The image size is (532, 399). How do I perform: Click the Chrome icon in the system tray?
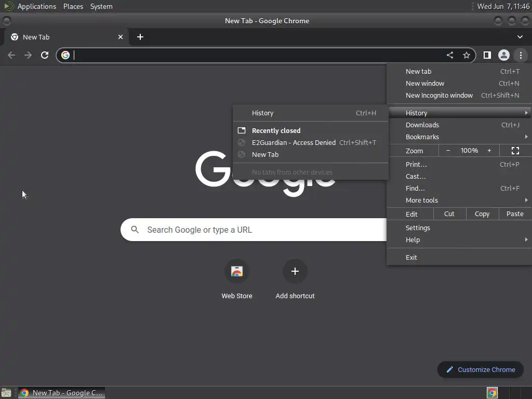click(492, 393)
